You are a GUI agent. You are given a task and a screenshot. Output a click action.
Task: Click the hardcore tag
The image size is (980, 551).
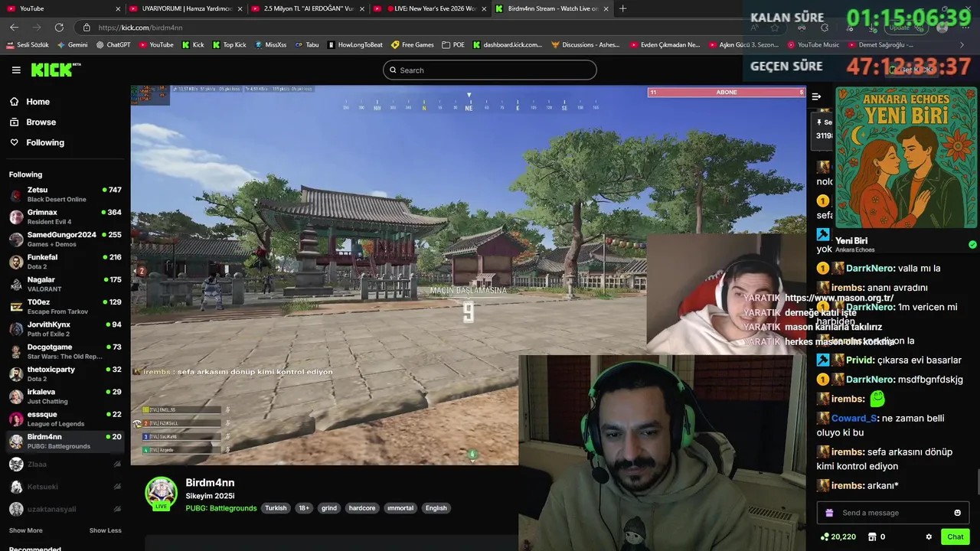click(x=362, y=508)
